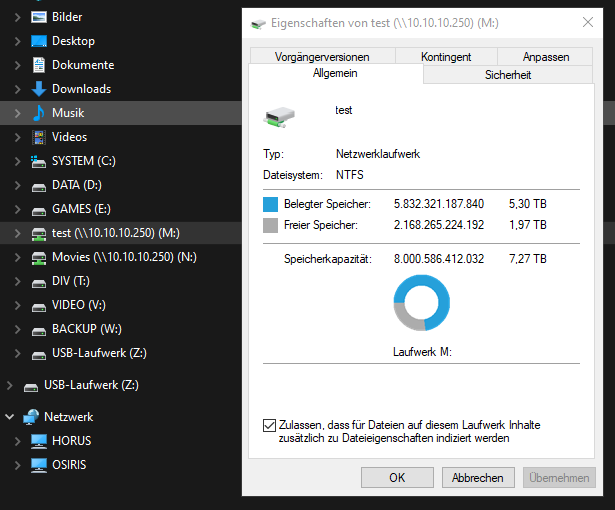Click the Übernehmen button
This screenshot has height=510, width=615.
[559, 477]
